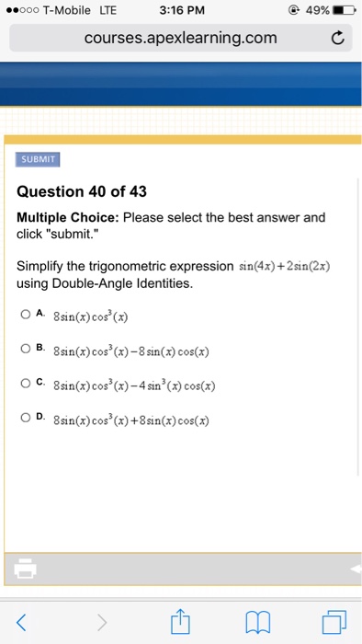362x644 pixels.
Task: Select radio button for answer B
Action: [x=26, y=349]
